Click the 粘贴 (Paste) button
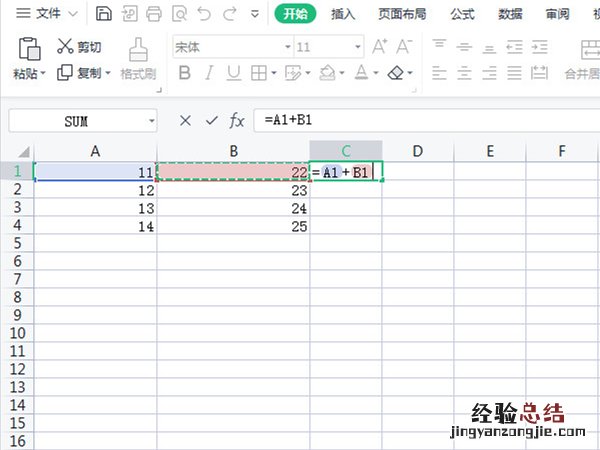 pyautogui.click(x=27, y=73)
